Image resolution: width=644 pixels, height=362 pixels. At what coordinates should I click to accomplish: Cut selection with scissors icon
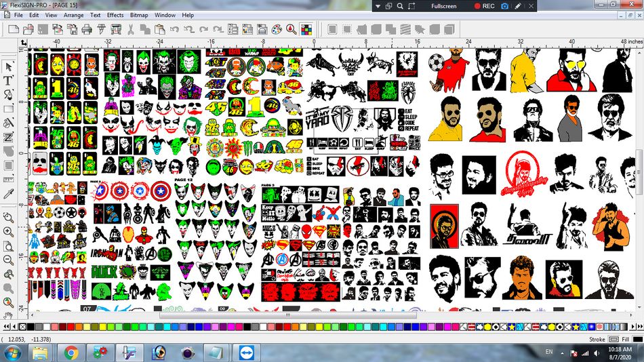pos(131,29)
